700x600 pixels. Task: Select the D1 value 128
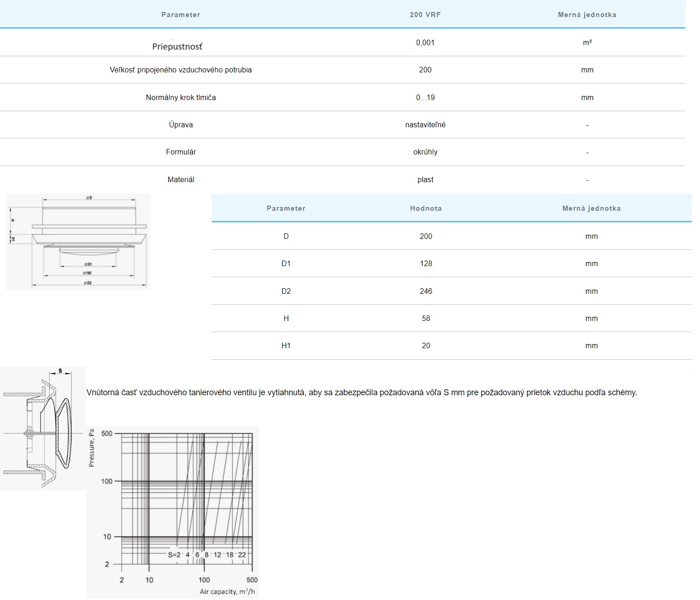[x=426, y=264]
